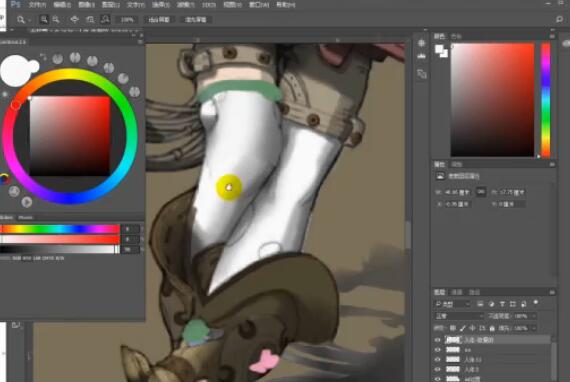Click the brightness value input field
Viewport: 570px width, 382px height.
pyautogui.click(x=130, y=249)
